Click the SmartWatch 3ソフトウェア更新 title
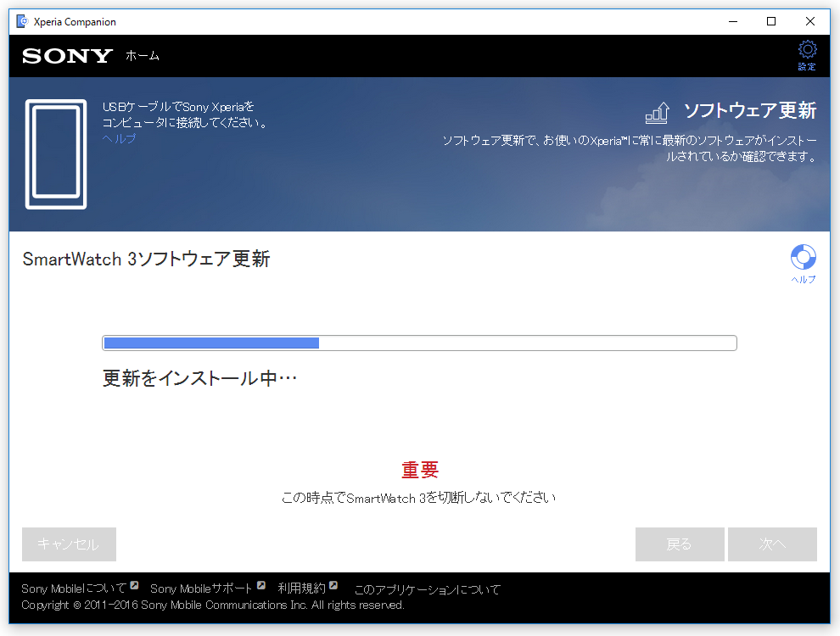This screenshot has width=840, height=636. (x=146, y=259)
